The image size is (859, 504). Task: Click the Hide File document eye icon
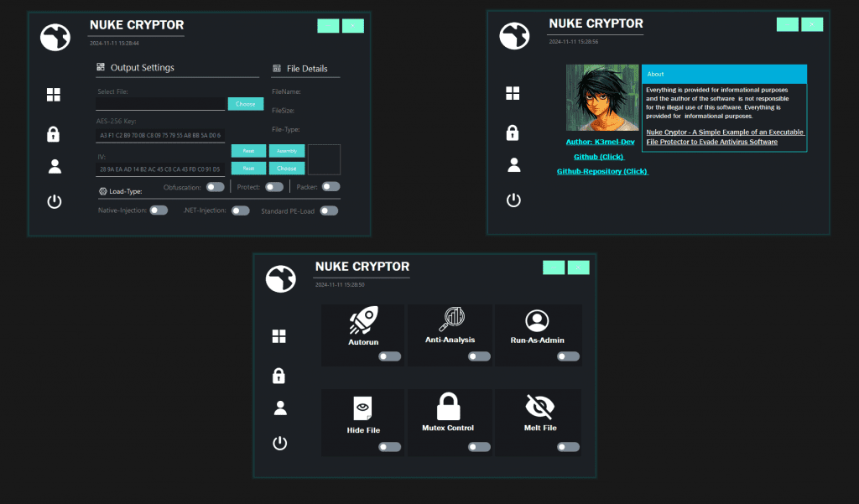point(363,408)
